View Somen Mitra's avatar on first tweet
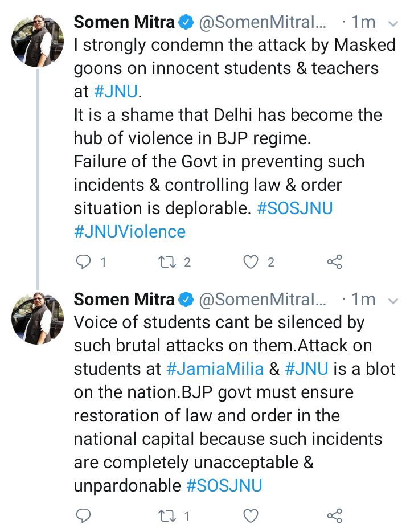Viewport: 410px width, 532px height. coord(38,43)
